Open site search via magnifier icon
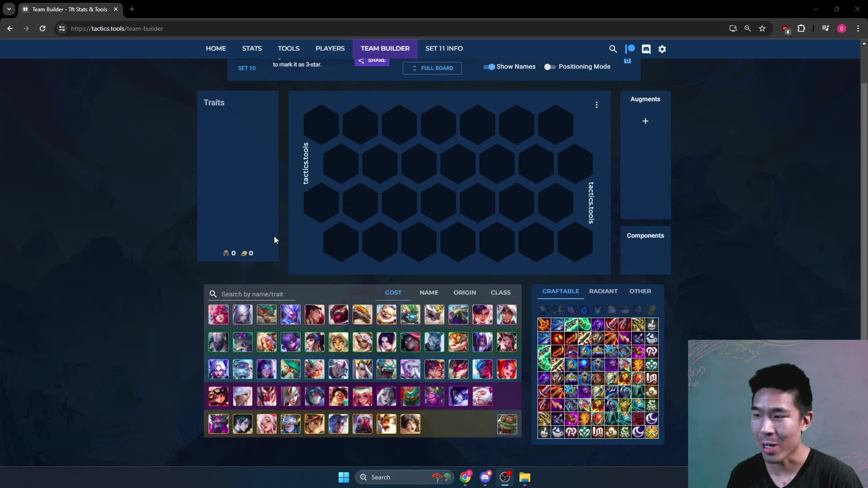This screenshot has height=488, width=868. point(613,49)
